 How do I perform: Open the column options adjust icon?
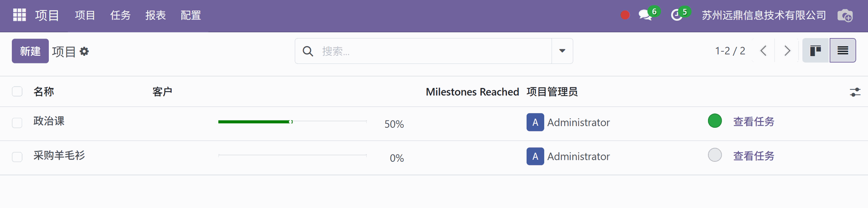855,92
